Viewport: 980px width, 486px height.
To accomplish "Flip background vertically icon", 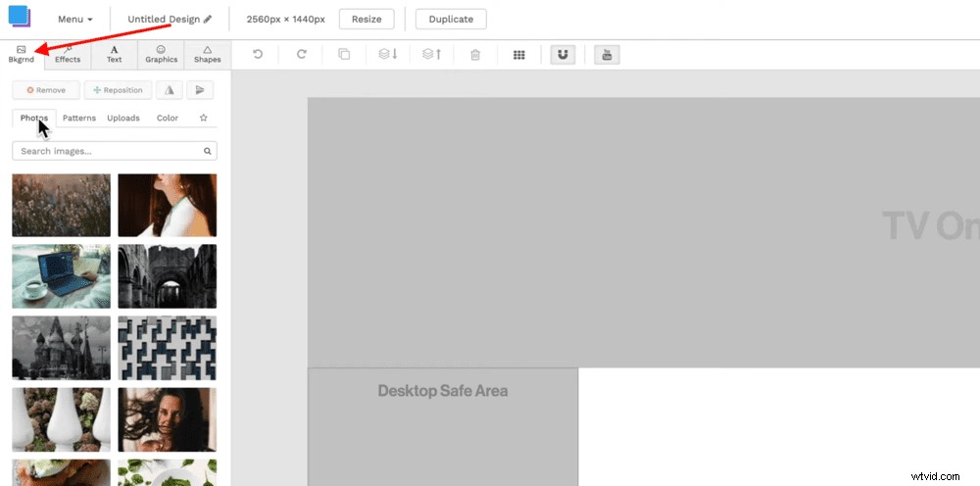I will tap(200, 90).
